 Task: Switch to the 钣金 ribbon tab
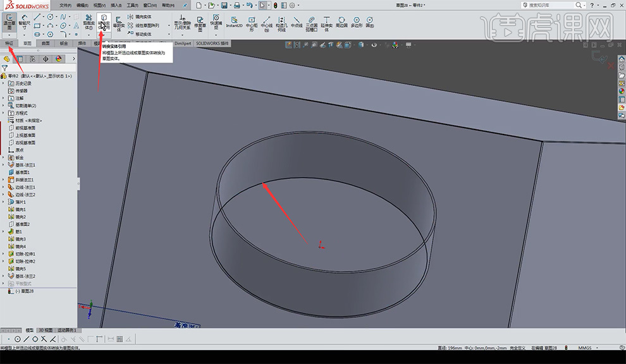pos(64,44)
